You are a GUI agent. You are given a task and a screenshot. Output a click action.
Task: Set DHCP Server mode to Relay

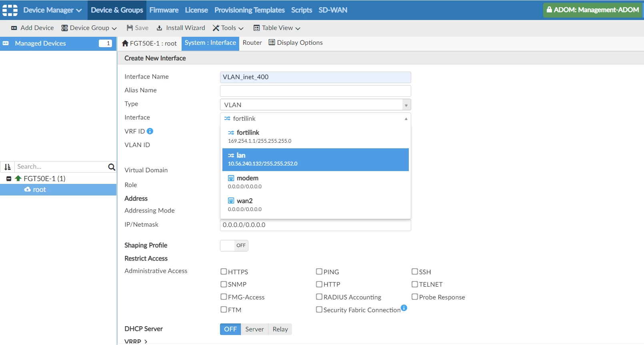280,329
